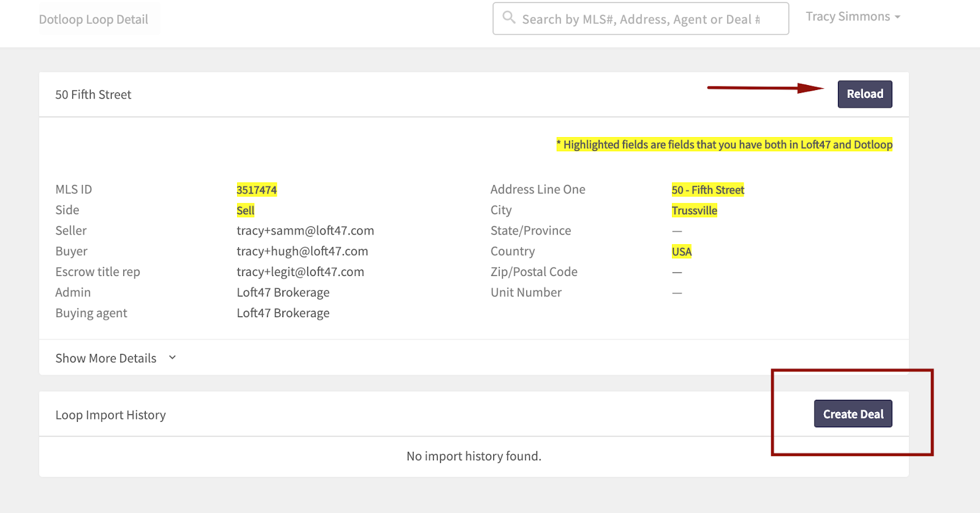This screenshot has height=513, width=980.
Task: Click Buying agent value Loft47 Brokerage
Action: (x=284, y=313)
